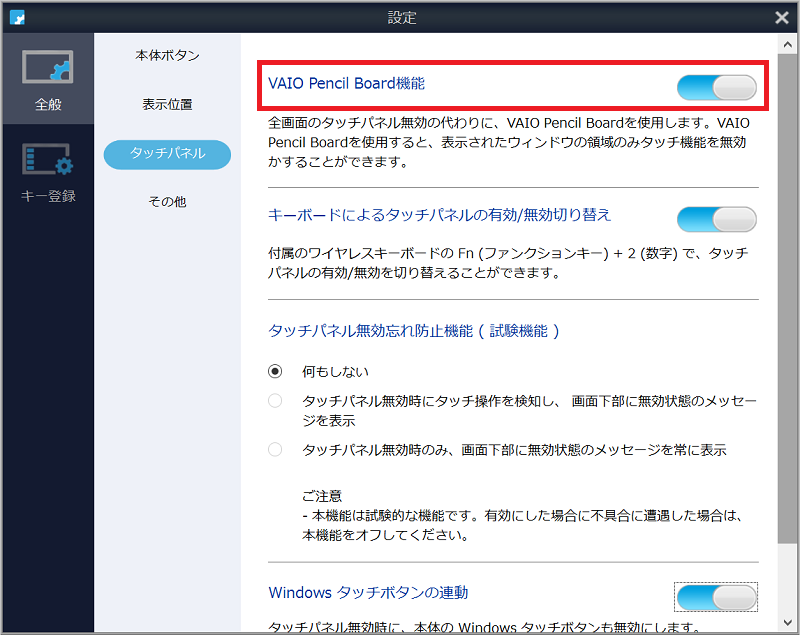Toggle the VAIO Pencil Board機能 switch
Viewport: 800px width, 635px height.
pos(716,87)
